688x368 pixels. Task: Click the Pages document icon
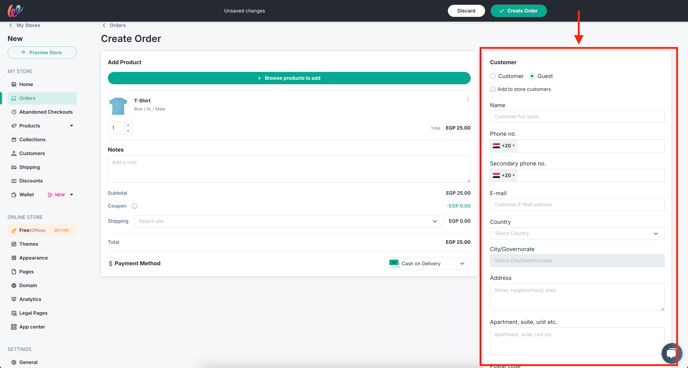[14, 272]
